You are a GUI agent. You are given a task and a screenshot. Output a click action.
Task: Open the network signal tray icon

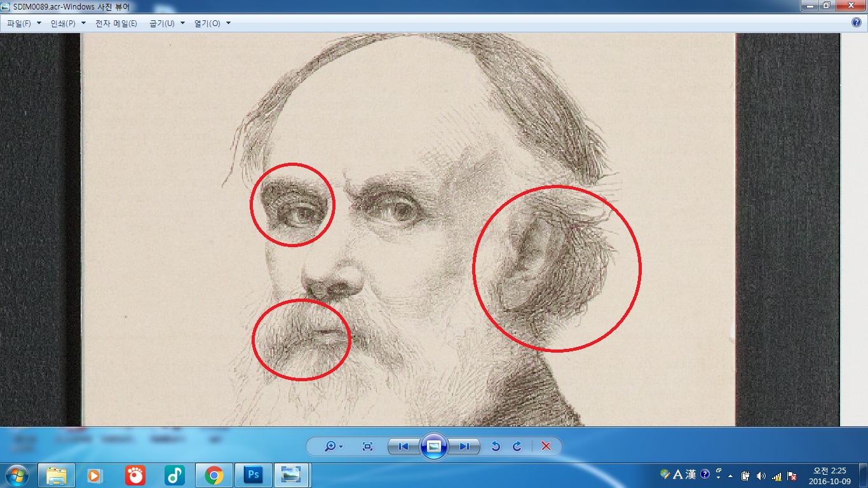776,475
